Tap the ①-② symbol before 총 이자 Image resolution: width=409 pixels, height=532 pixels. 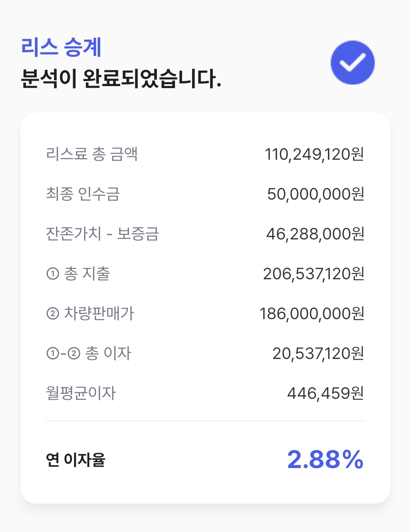63,353
